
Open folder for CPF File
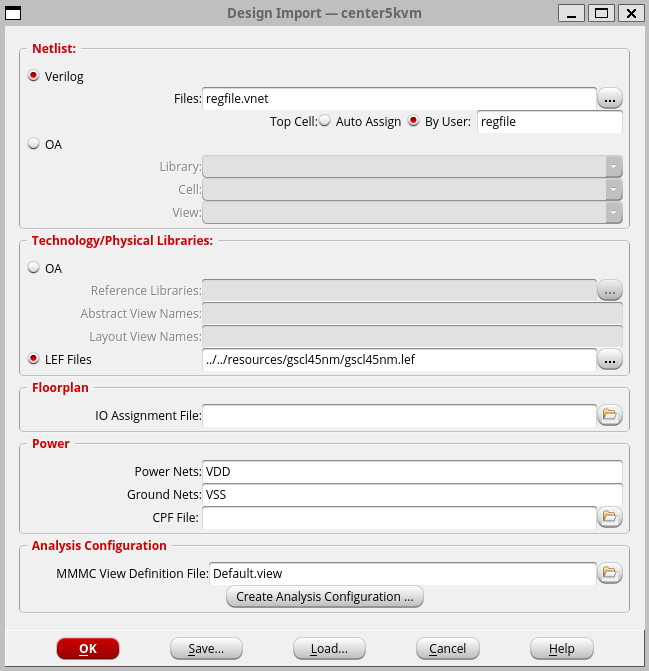(610, 517)
